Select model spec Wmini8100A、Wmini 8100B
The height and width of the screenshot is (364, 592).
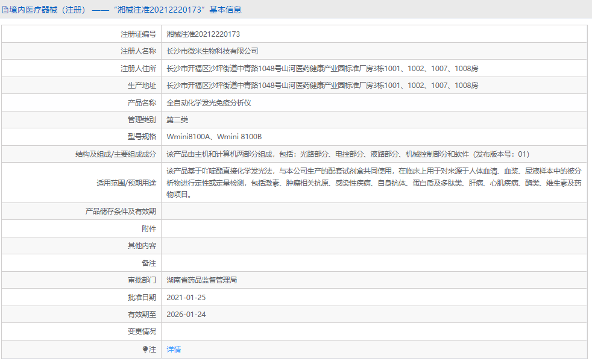click(x=214, y=137)
